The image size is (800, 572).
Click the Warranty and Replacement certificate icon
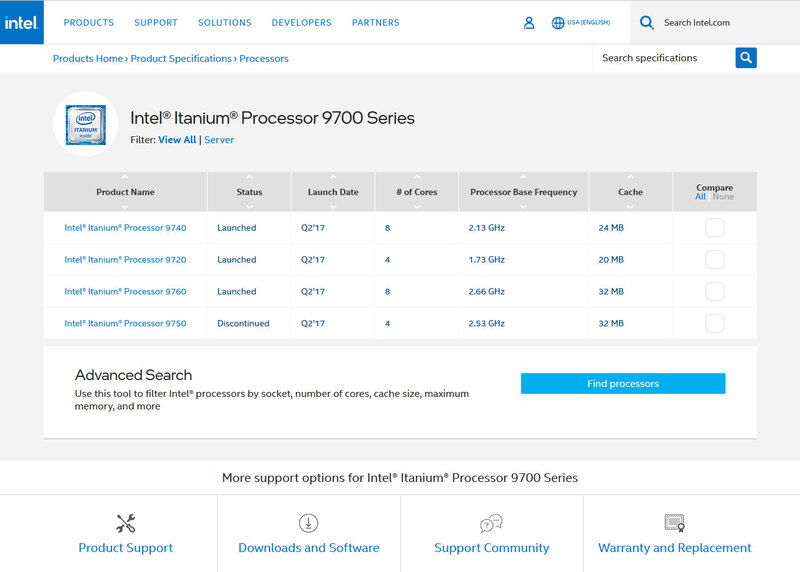tap(674, 523)
